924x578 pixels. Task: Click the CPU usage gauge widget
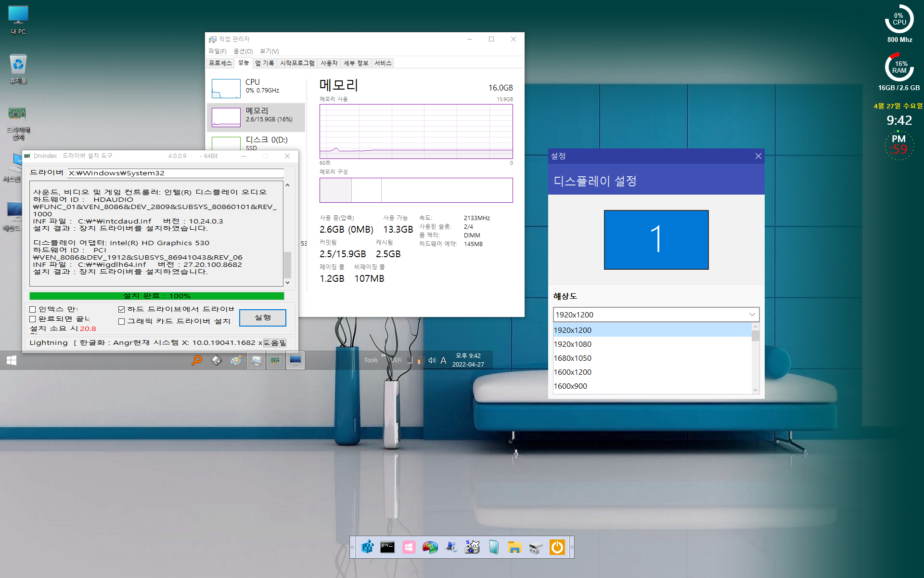click(899, 20)
